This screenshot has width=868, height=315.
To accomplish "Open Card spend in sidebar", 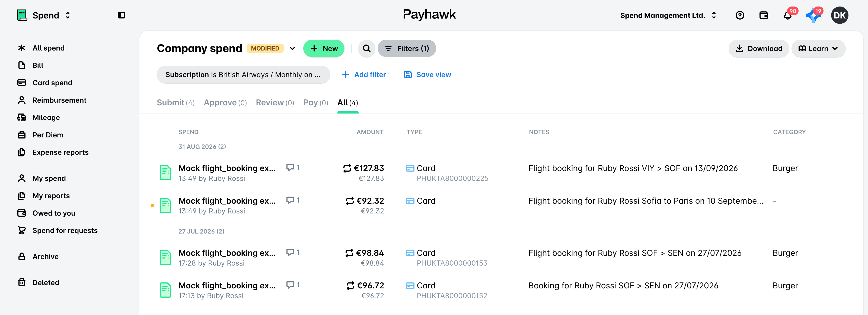I will 52,83.
